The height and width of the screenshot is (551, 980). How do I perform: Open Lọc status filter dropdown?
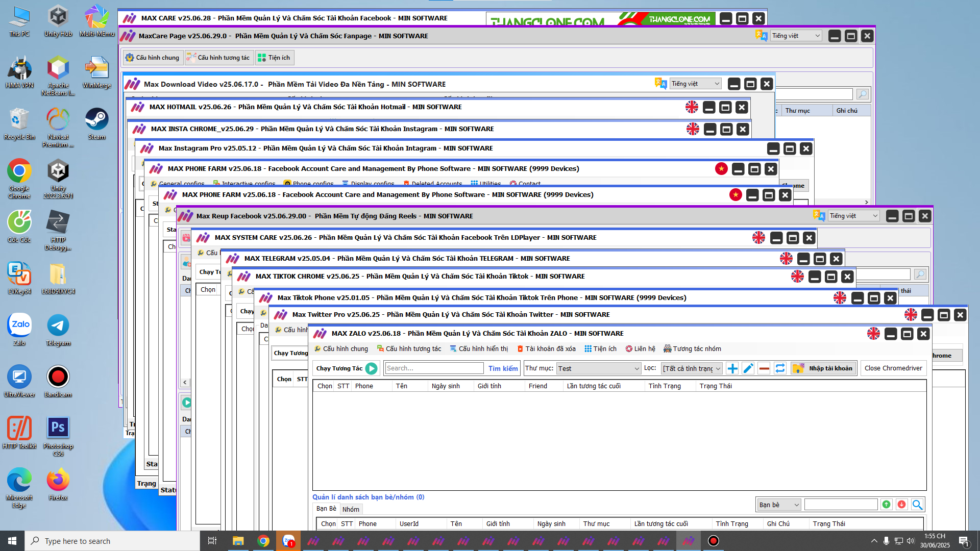(x=692, y=368)
